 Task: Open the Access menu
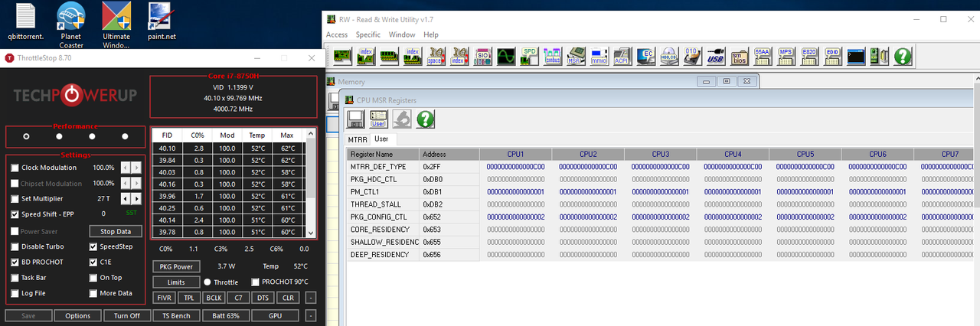click(337, 34)
